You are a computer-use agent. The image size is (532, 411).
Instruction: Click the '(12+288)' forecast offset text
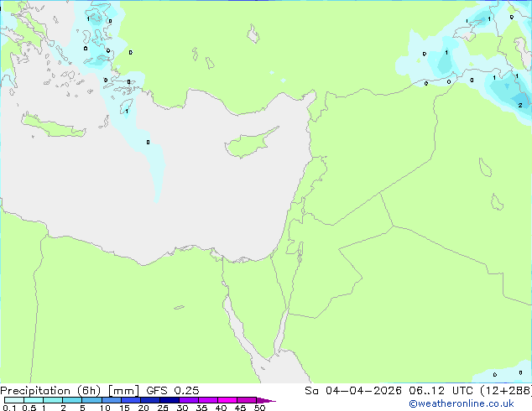(x=506, y=391)
